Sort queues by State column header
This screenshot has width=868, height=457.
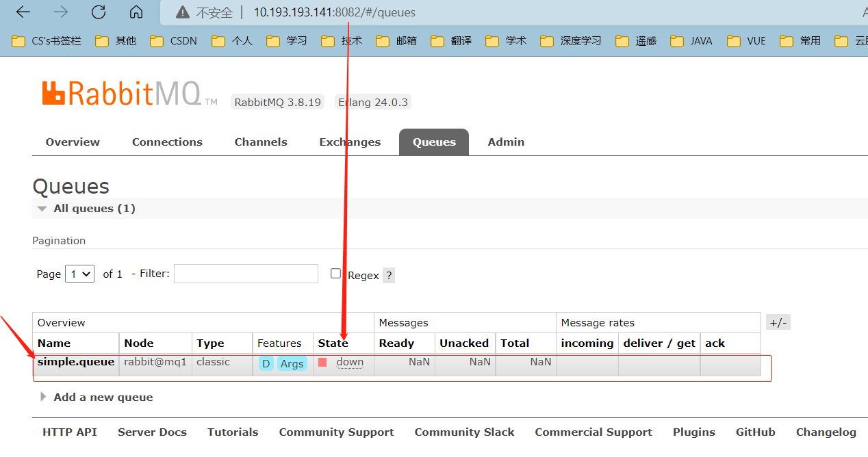(x=333, y=343)
